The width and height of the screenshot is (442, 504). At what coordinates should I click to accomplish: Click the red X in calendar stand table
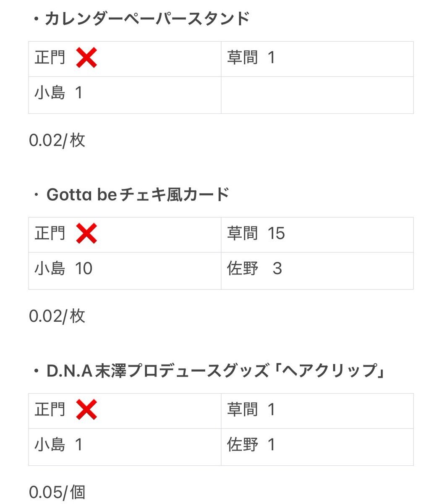point(86,58)
